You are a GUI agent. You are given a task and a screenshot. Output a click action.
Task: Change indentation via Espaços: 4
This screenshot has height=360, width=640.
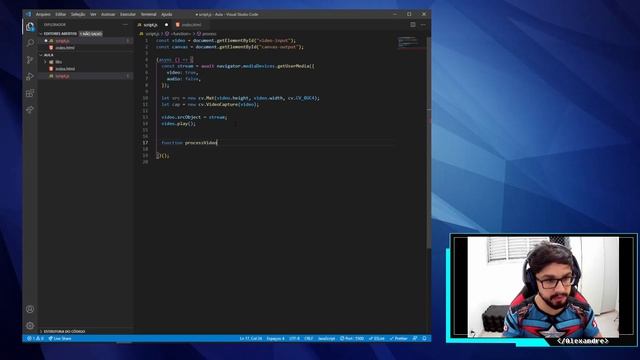276,338
